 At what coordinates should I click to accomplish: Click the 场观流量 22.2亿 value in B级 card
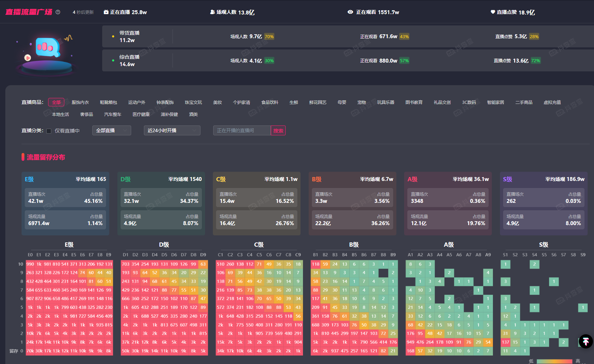tap(323, 223)
